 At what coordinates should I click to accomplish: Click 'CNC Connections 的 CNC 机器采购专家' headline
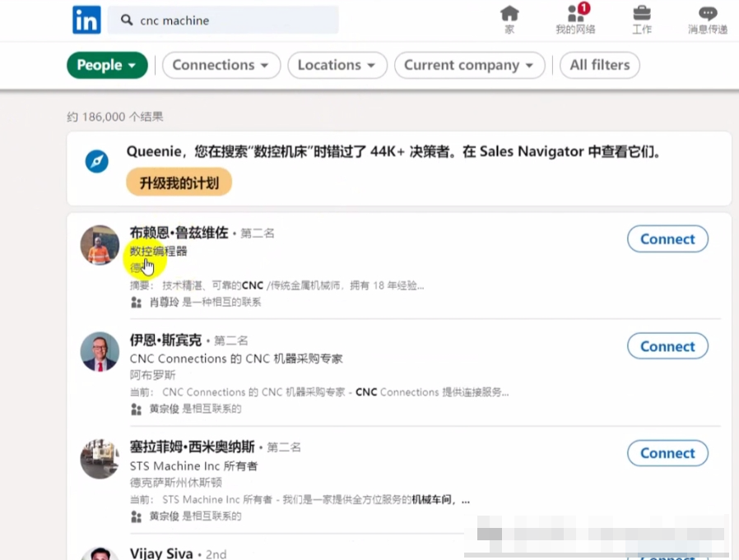click(236, 359)
